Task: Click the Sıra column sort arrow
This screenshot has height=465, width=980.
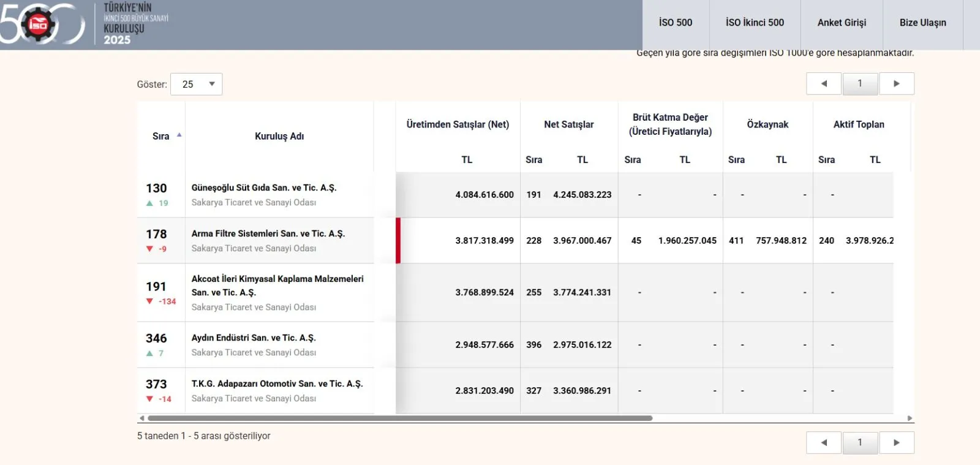Action: [179, 135]
